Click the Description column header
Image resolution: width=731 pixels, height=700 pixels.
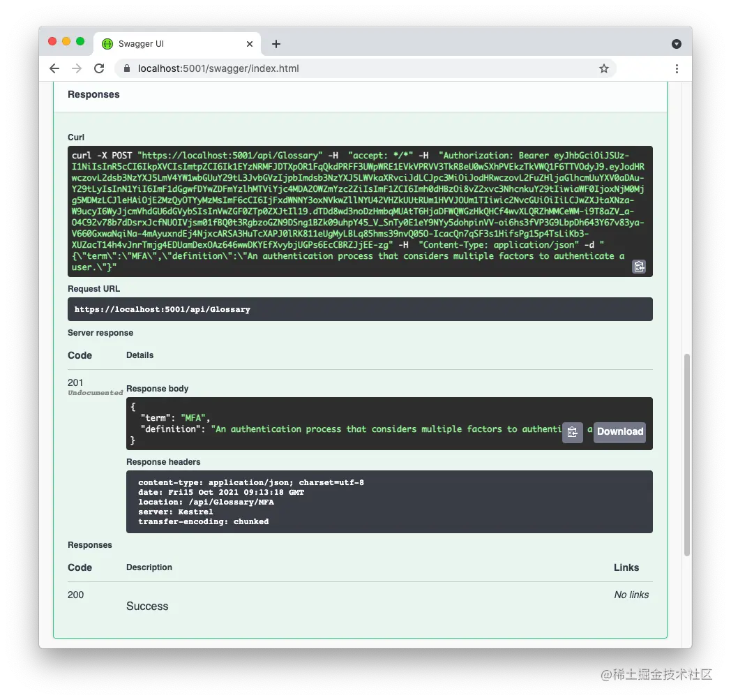(x=149, y=567)
